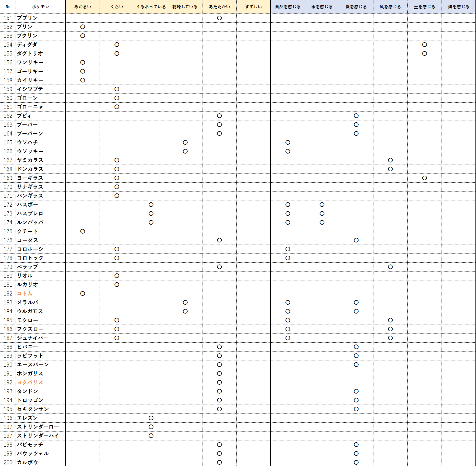
Task: Click the orange ヨクバリス name
Action: (x=30, y=382)
